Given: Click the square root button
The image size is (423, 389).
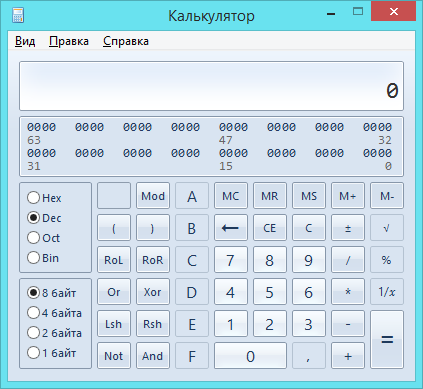Looking at the screenshot, I should click(x=387, y=228).
